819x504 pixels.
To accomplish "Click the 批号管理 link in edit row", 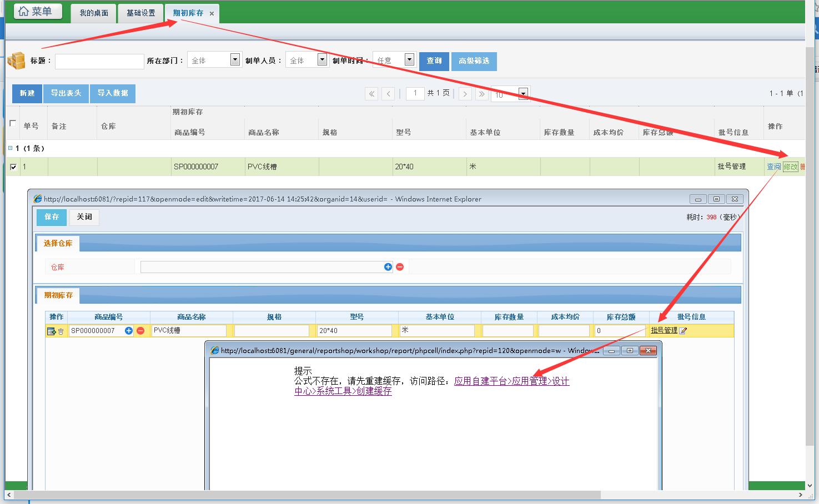I will [664, 330].
